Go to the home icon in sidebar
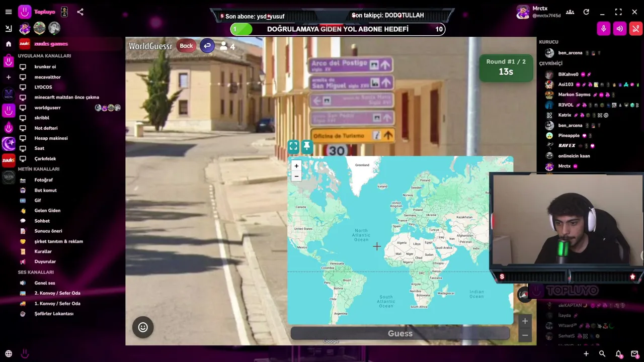644x362 pixels. point(9,44)
